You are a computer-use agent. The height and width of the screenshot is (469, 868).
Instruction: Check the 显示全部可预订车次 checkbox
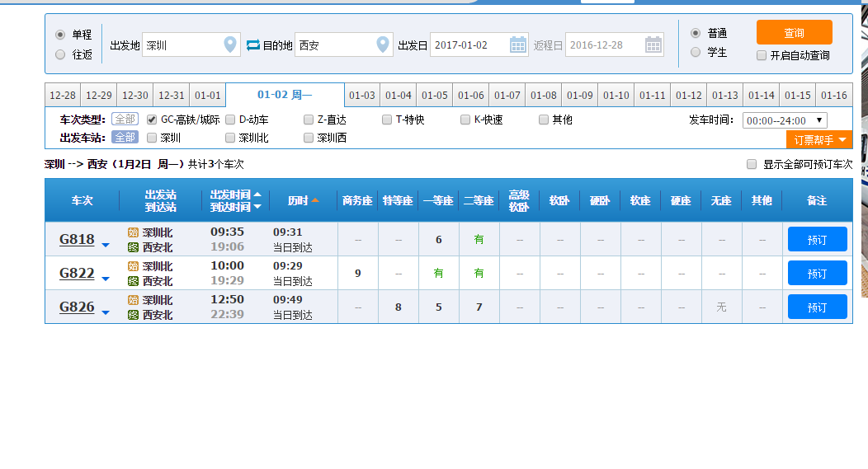[x=752, y=164]
